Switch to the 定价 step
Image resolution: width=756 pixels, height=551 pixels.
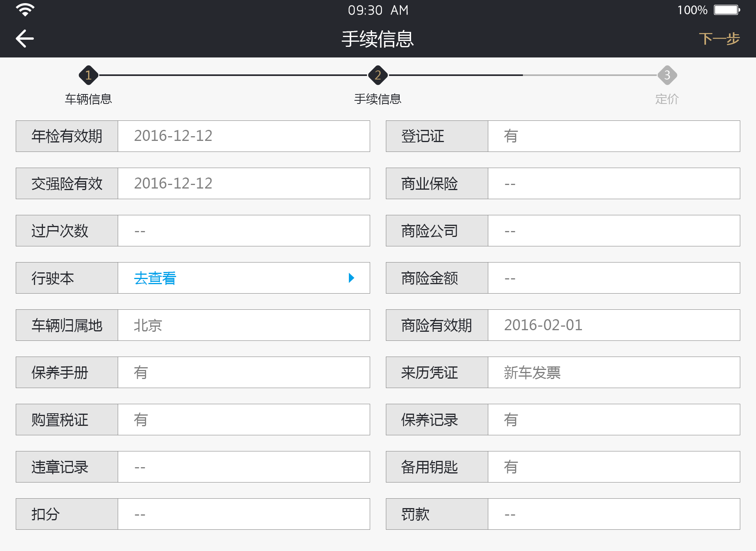(x=667, y=99)
